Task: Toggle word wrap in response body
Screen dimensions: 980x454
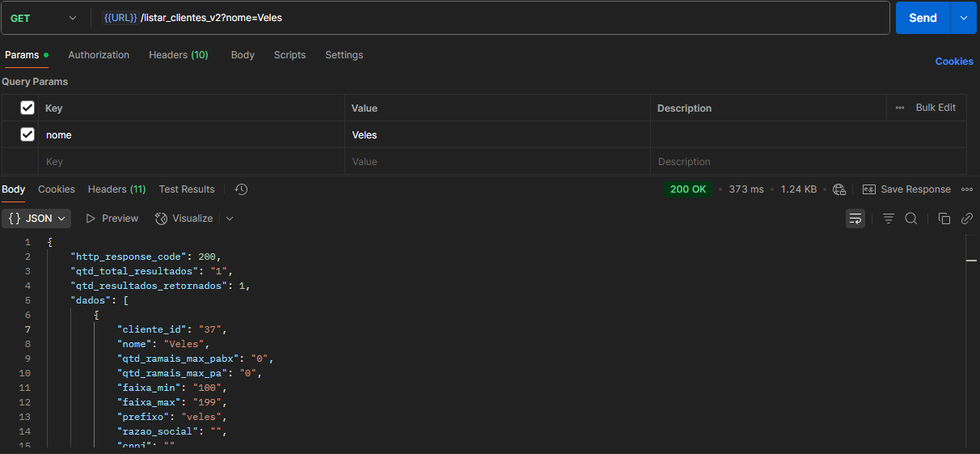Action: click(x=855, y=219)
